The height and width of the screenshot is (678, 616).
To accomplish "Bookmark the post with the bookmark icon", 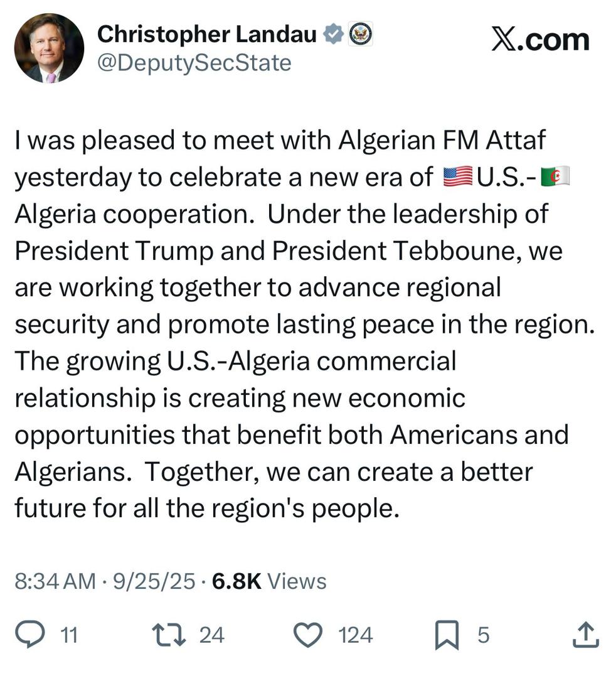I will click(x=447, y=635).
